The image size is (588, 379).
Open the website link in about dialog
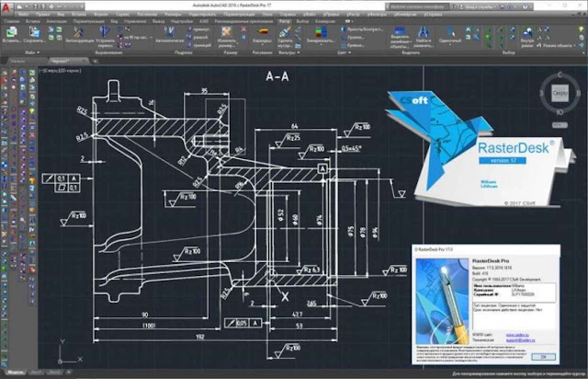(517, 334)
